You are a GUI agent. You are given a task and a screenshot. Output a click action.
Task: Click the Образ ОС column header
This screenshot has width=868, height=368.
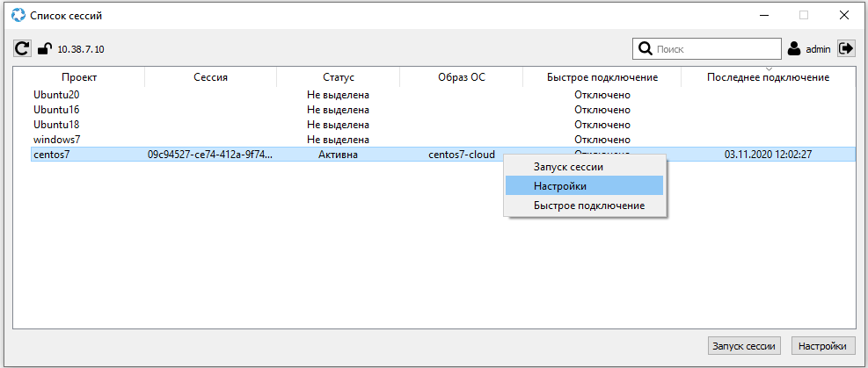pos(461,77)
